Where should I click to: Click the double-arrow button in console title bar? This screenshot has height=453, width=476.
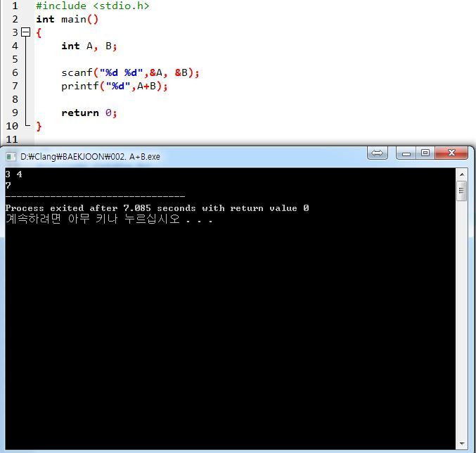[x=378, y=153]
